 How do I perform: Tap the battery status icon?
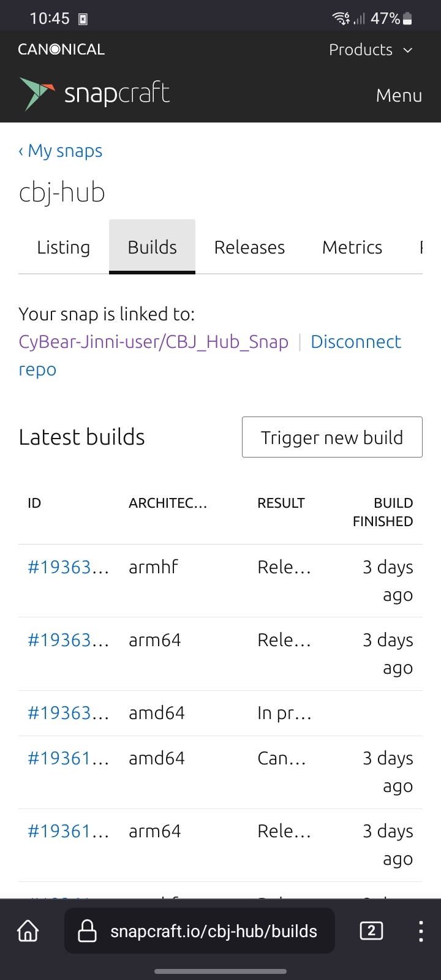pos(407,18)
